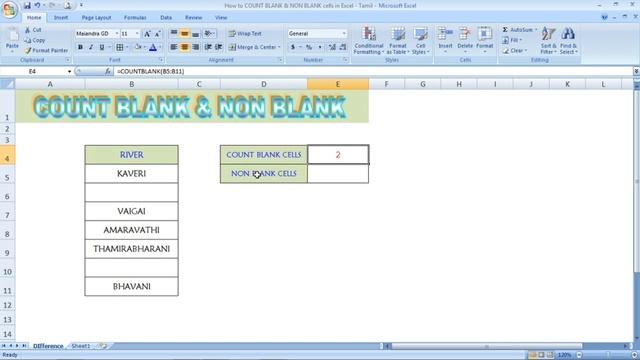This screenshot has height=360, width=640.
Task: Save the workbook from quick access toolbar
Action: click(27, 5)
